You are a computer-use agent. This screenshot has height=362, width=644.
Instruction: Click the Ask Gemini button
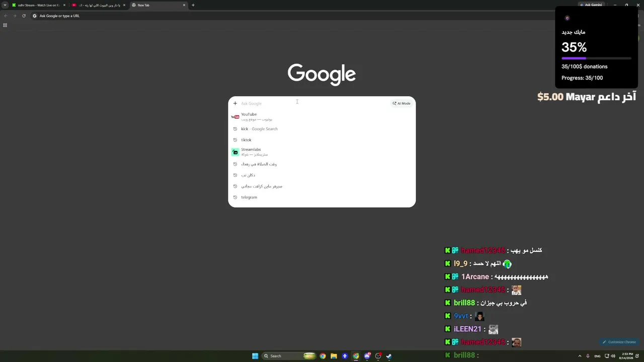tap(591, 5)
